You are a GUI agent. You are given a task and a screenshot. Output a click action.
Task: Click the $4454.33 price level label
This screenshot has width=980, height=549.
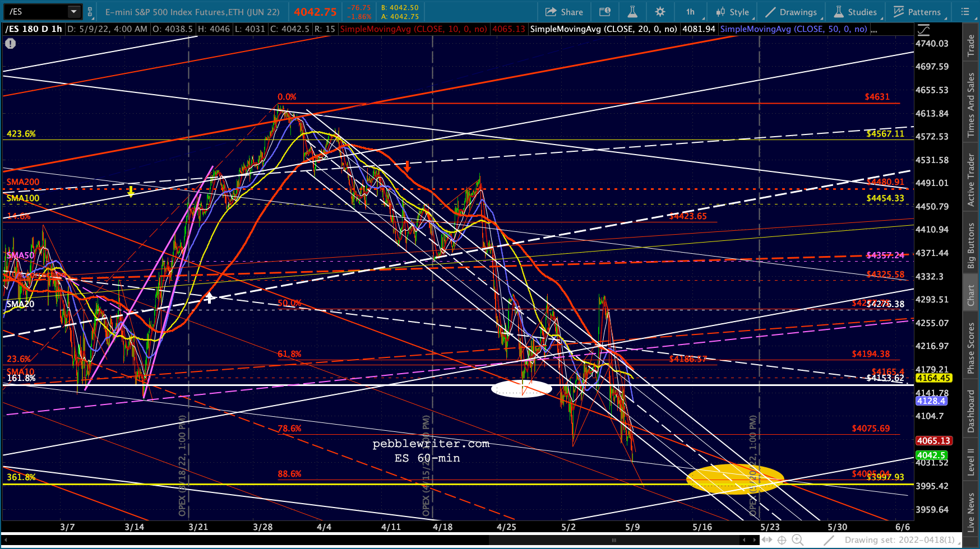coord(885,198)
